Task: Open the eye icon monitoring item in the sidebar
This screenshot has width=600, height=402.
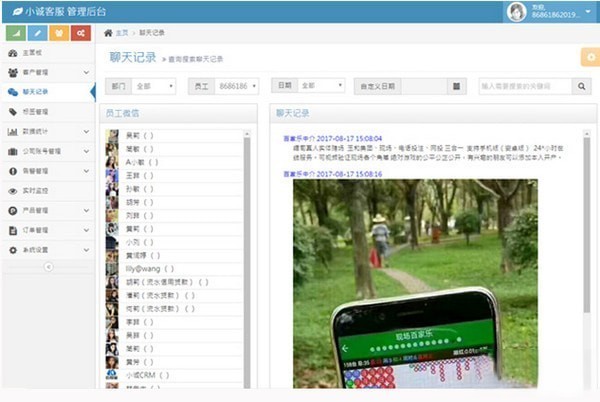Action: pos(48,190)
